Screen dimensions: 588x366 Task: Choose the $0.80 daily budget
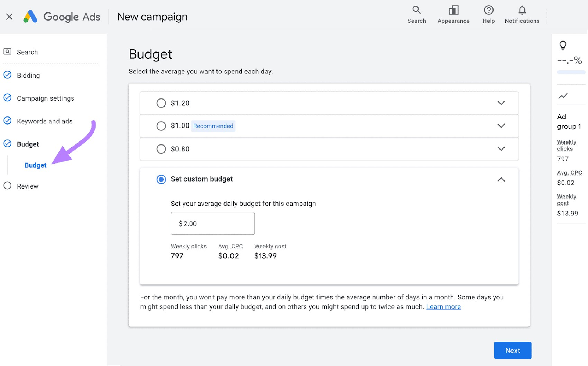(161, 149)
